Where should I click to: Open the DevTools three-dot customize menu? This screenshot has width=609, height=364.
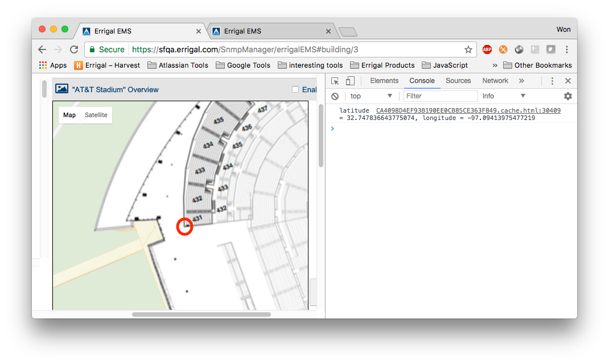(552, 81)
